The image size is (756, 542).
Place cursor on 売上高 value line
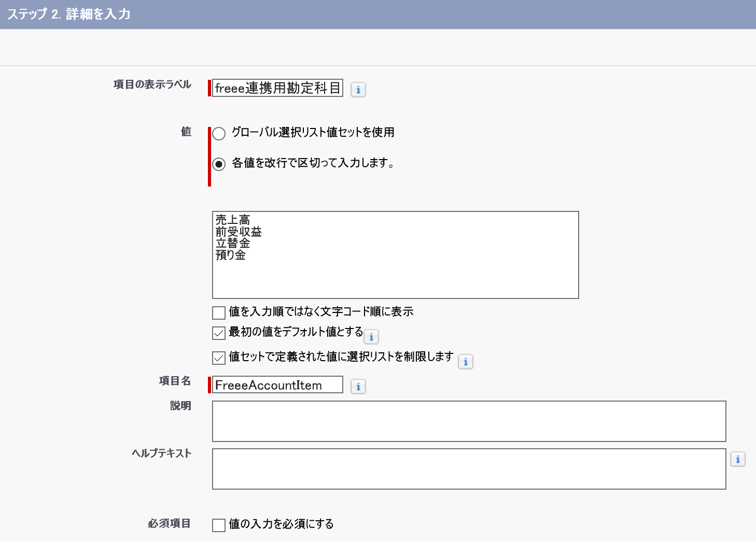coord(233,220)
